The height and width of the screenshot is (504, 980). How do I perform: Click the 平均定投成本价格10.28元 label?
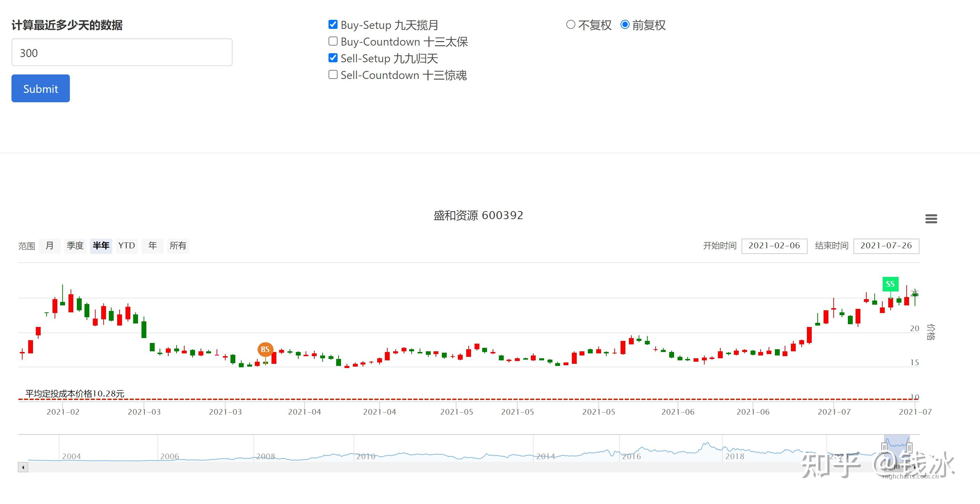point(74,394)
